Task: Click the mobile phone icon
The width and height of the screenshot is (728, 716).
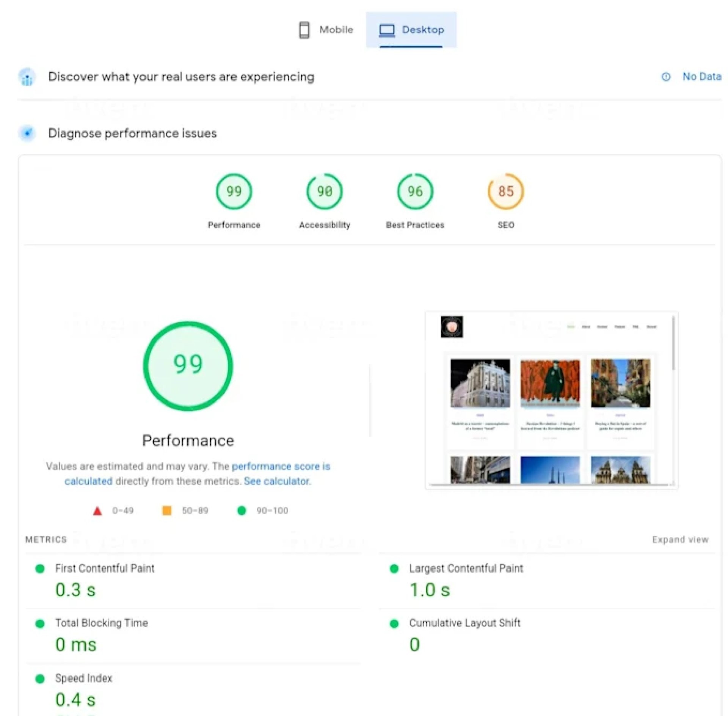Action: [304, 30]
